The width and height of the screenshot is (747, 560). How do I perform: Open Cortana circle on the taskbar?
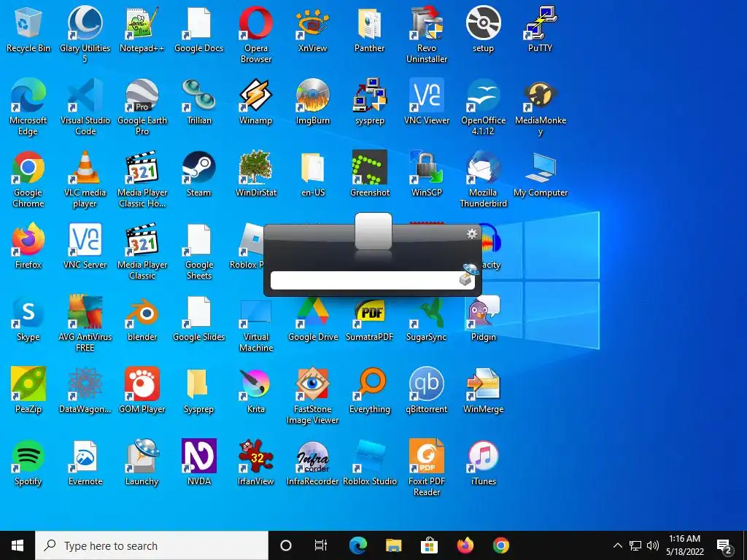285,545
